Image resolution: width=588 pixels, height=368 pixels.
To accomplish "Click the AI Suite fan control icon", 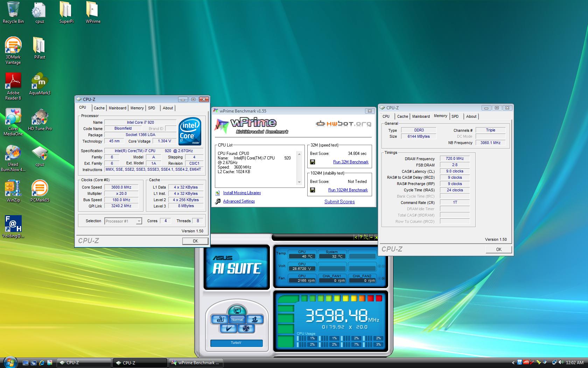I will (246, 328).
